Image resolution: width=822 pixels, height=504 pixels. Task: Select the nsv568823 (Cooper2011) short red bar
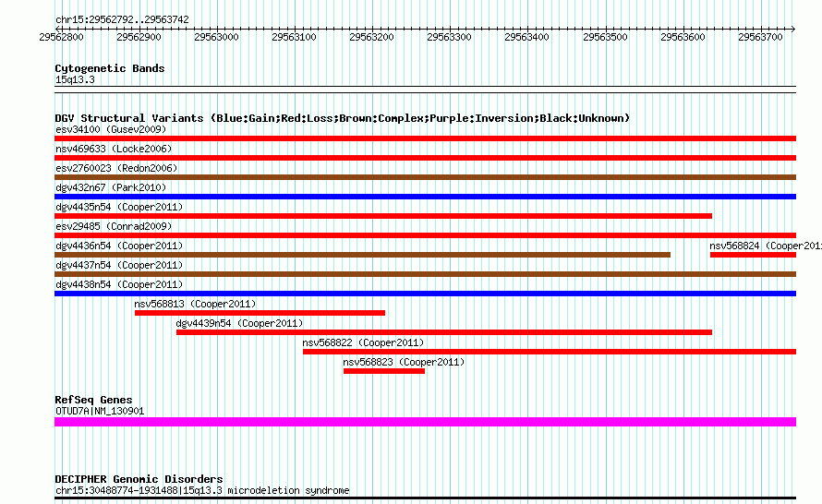[384, 371]
